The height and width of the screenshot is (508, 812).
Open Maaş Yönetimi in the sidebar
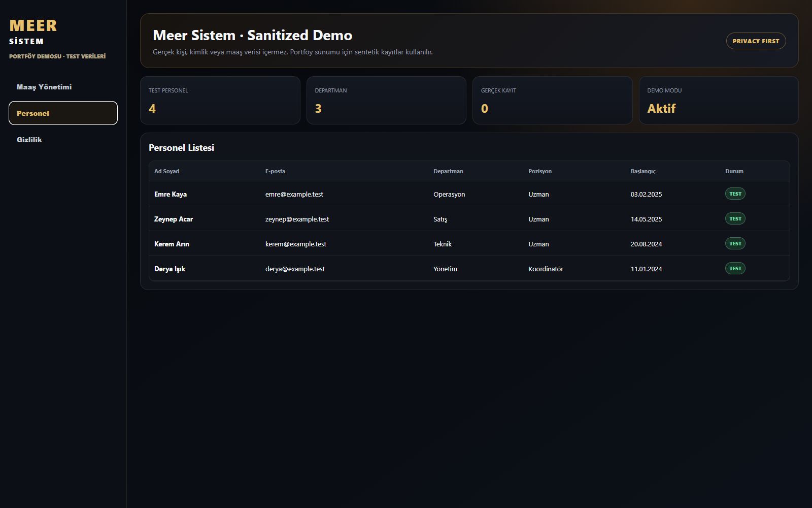click(x=63, y=87)
